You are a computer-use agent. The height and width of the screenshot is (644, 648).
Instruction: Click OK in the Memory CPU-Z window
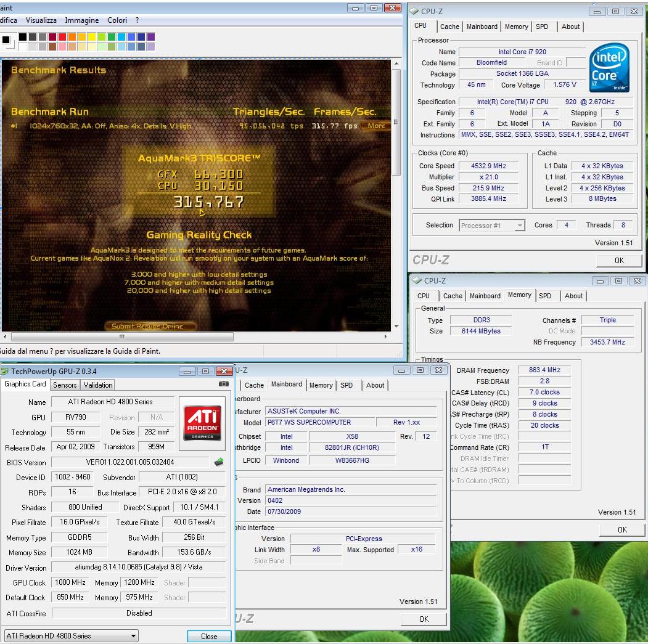(622, 529)
